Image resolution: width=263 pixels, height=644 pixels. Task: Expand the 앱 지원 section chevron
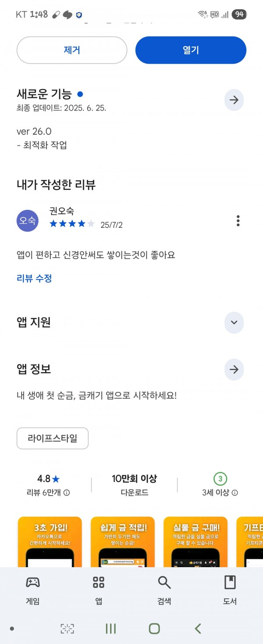click(234, 323)
